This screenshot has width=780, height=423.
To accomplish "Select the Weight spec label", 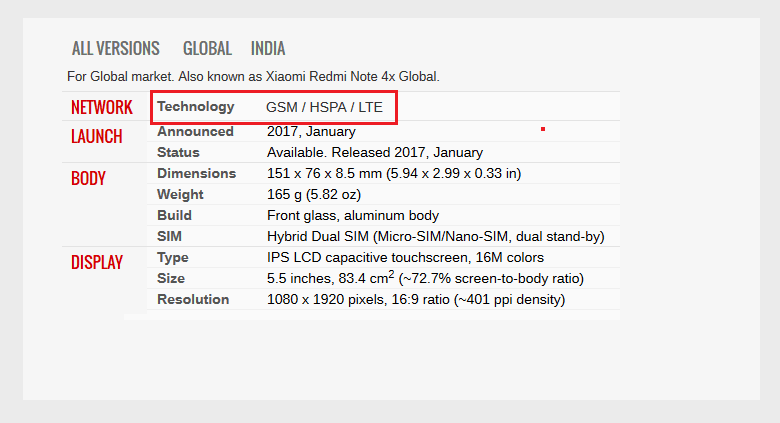I will 180,195.
